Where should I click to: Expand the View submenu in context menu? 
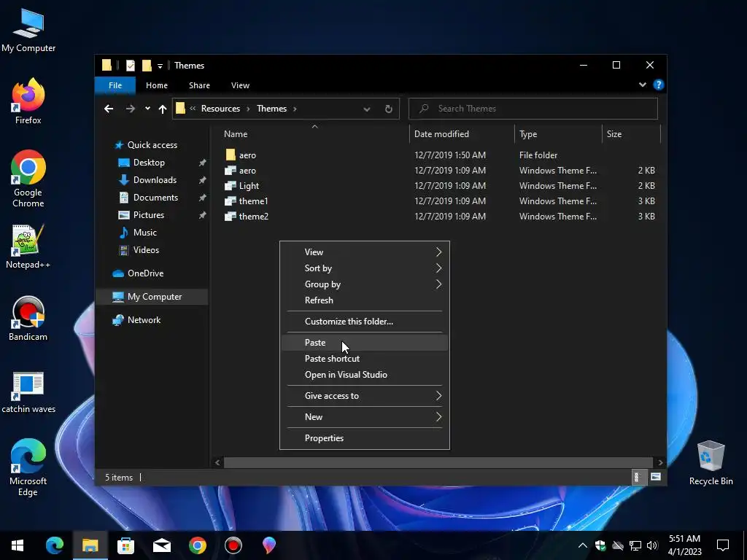[x=365, y=252]
